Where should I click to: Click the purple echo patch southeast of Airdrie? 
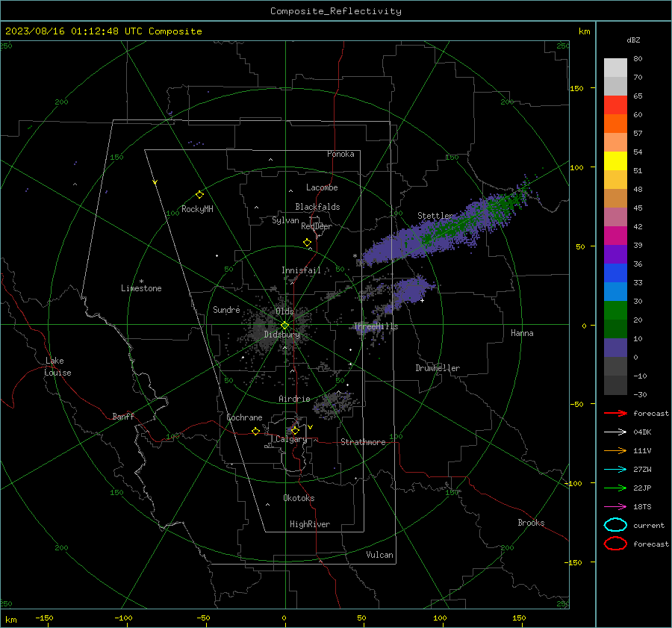(x=335, y=405)
